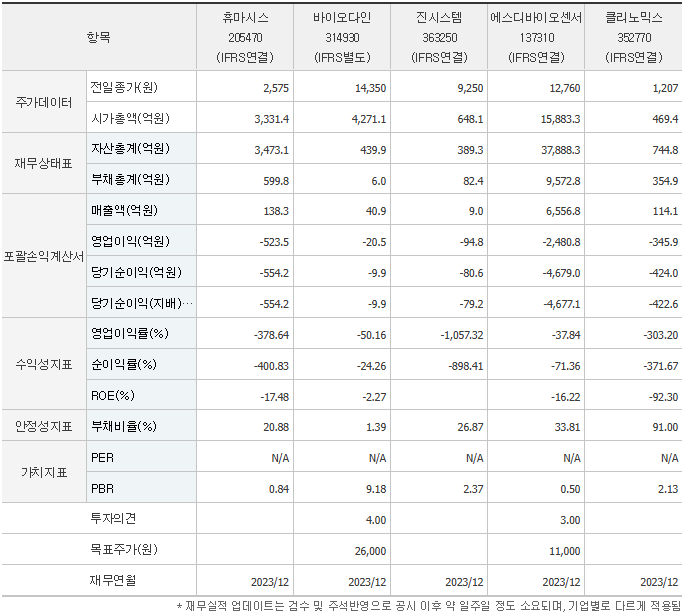Click the 클리노믹스 352770 column header
The width and height of the screenshot is (684, 613).
634,37
